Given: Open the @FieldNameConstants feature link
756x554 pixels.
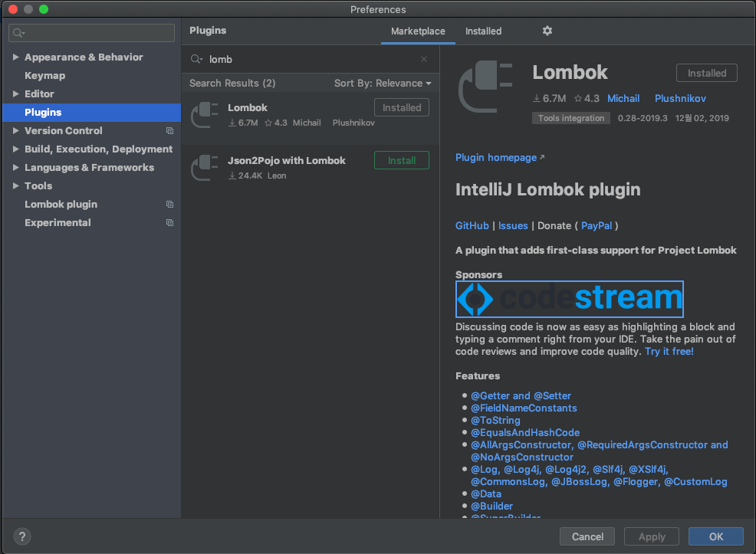Looking at the screenshot, I should (524, 408).
